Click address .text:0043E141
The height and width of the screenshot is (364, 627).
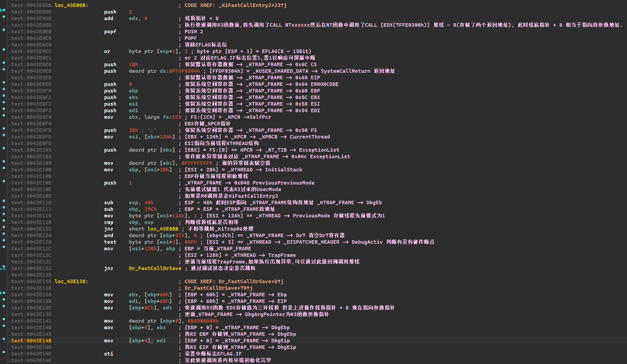coord(30,321)
